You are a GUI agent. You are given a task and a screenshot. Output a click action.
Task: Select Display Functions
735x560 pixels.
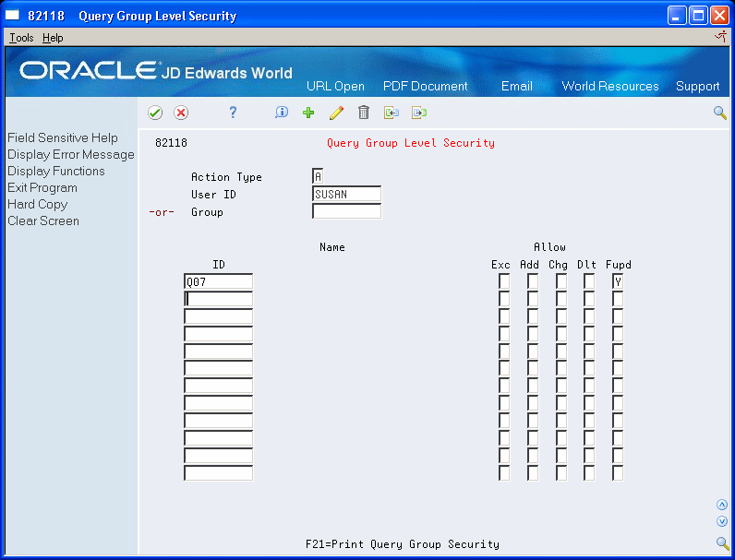[56, 171]
